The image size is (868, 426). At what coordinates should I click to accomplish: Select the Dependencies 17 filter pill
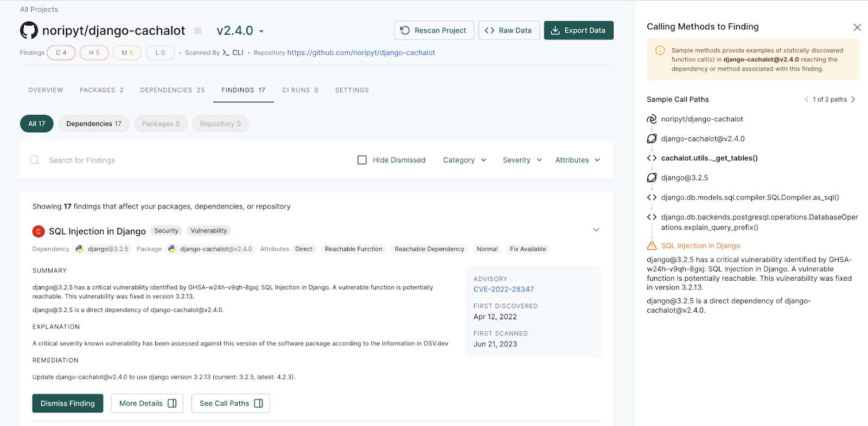(x=94, y=124)
